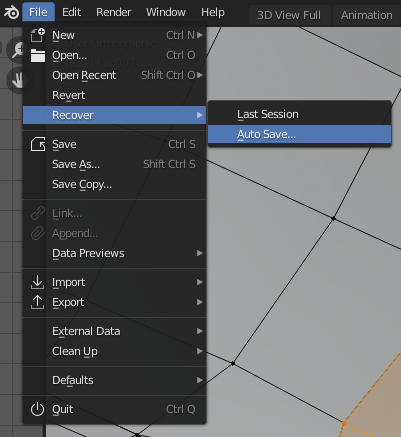Click the Save file icon
401x437 pixels.
[x=38, y=144]
